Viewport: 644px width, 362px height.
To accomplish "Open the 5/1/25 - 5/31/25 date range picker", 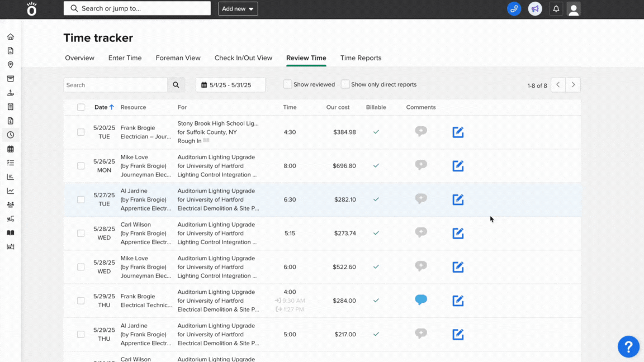I will coord(230,85).
